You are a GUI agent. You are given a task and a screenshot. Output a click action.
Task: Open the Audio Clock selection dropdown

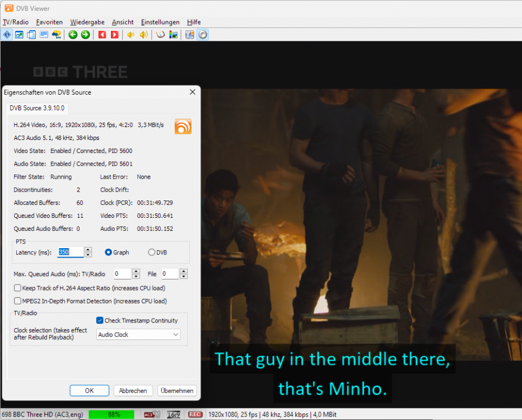(138, 334)
